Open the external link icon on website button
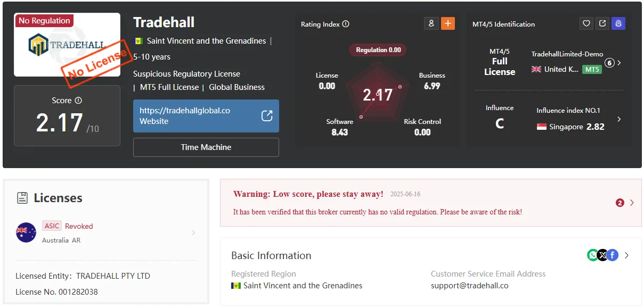This screenshot has width=644, height=308. (x=267, y=115)
